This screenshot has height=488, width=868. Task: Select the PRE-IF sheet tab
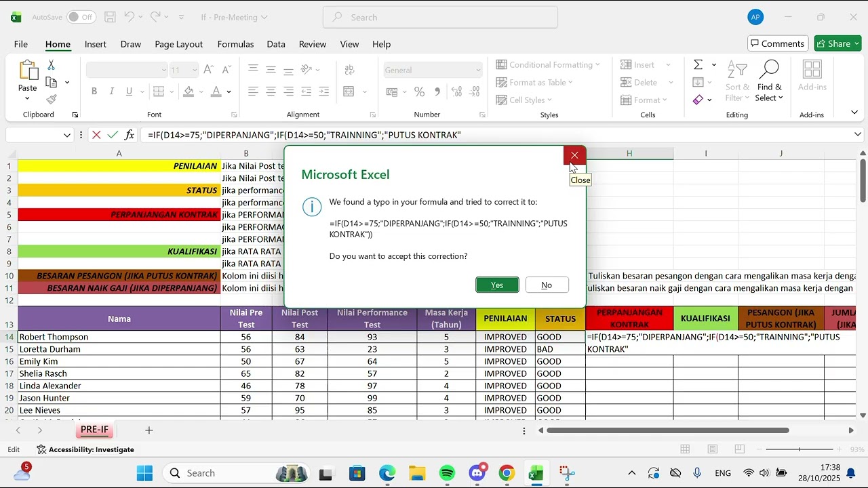94,430
